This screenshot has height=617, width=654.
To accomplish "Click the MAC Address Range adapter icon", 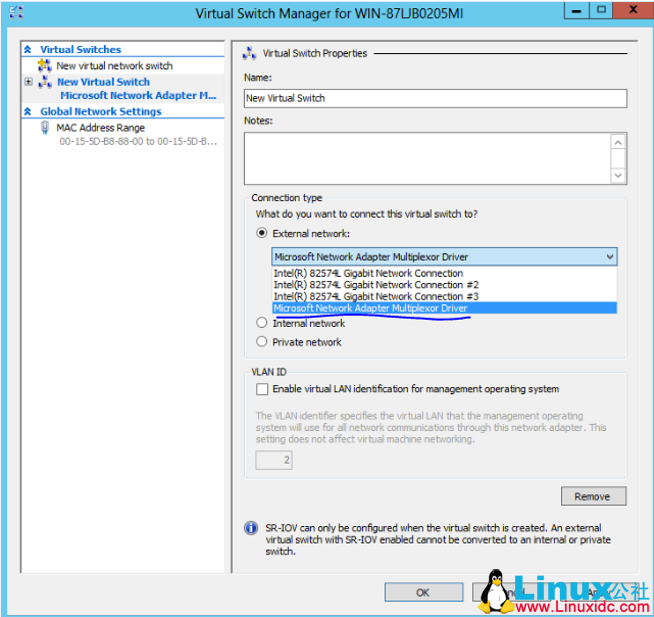I will (45, 128).
